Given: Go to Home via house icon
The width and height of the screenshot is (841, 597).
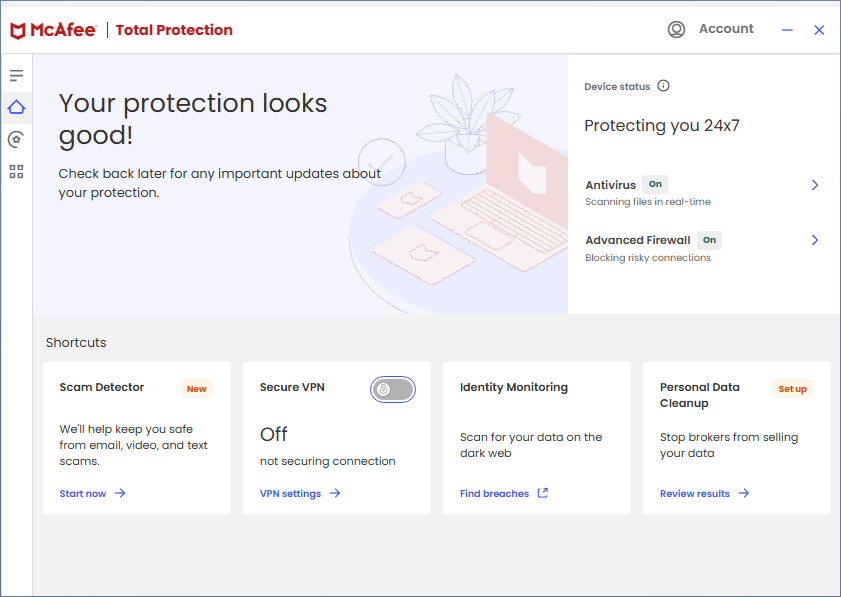Looking at the screenshot, I should click(x=16, y=107).
